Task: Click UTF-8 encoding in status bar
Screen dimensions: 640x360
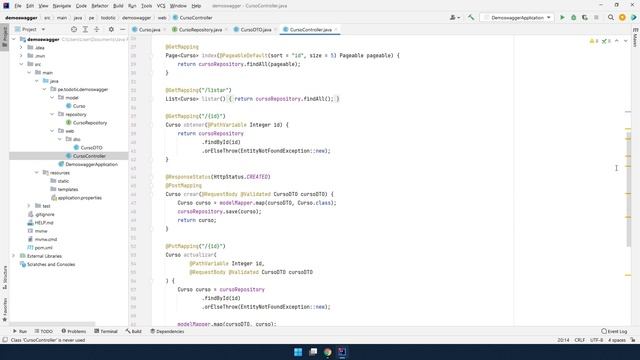Action: coord(596,340)
